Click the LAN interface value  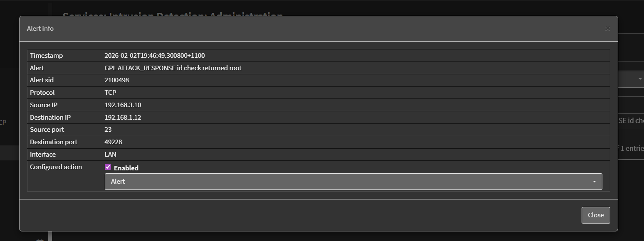click(110, 155)
